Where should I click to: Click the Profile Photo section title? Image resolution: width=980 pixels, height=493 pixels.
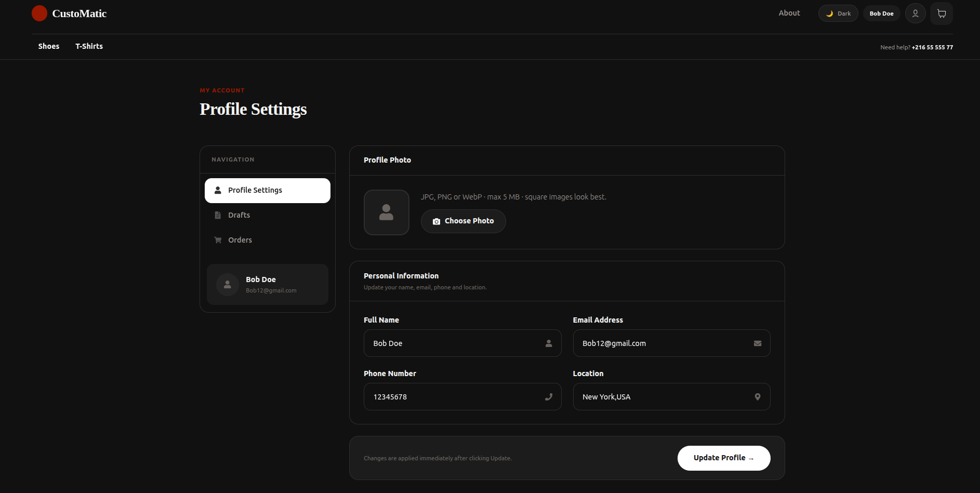(387, 160)
